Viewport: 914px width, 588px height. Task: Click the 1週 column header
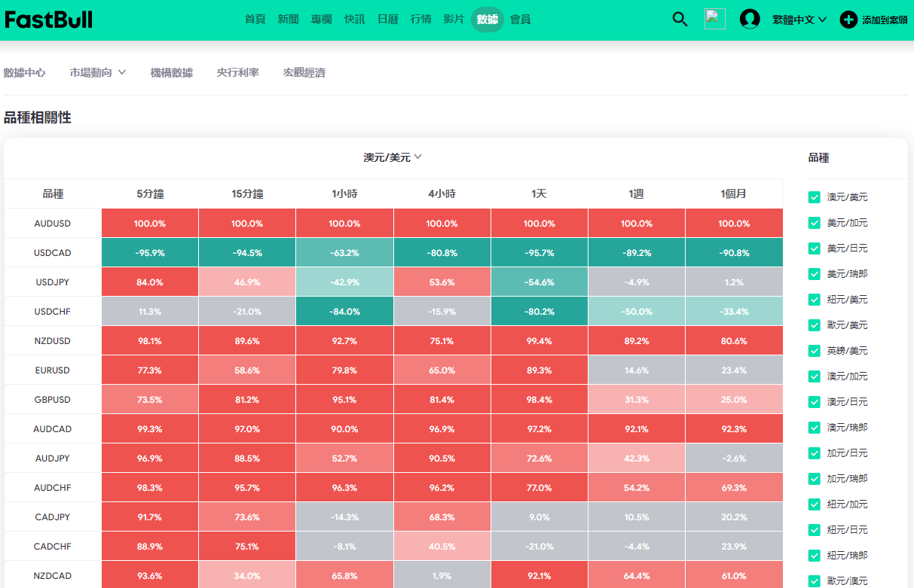pos(636,193)
